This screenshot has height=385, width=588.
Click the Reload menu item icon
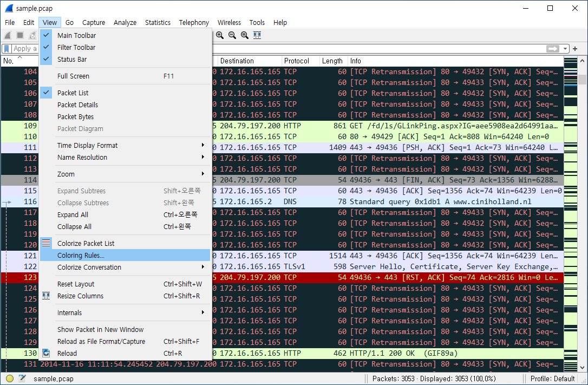click(x=46, y=353)
